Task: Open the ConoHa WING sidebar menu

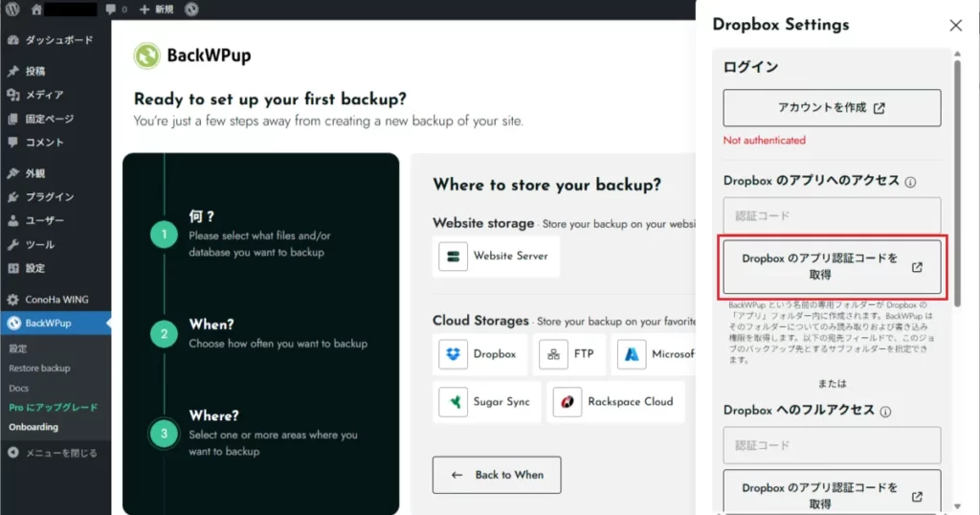Action: [x=56, y=300]
